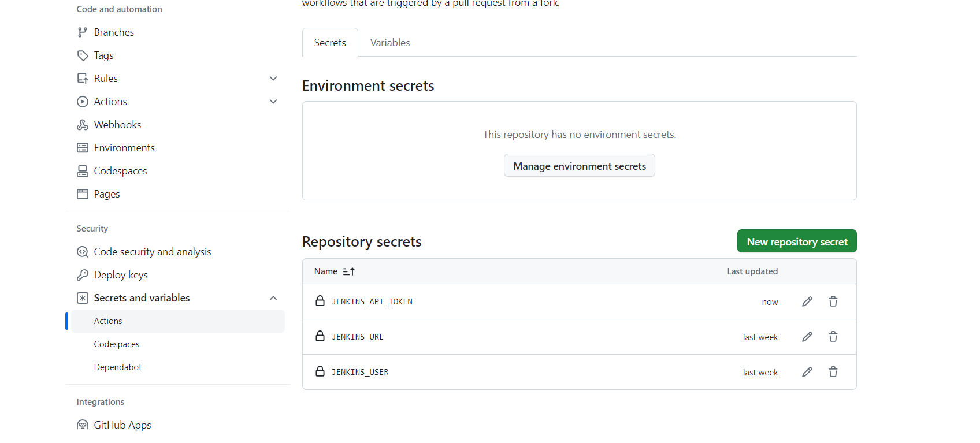The height and width of the screenshot is (443, 980).
Task: Click the Tags label icon
Action: 83,55
